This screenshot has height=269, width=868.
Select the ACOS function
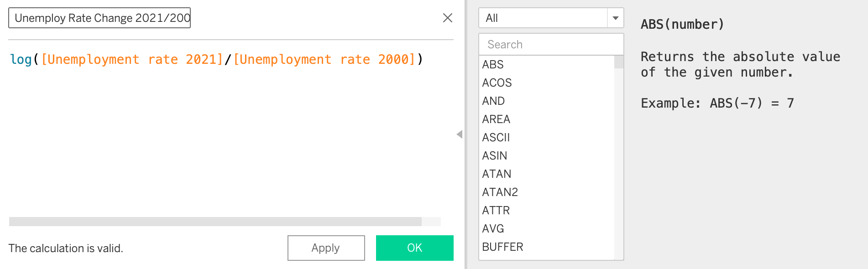(497, 83)
